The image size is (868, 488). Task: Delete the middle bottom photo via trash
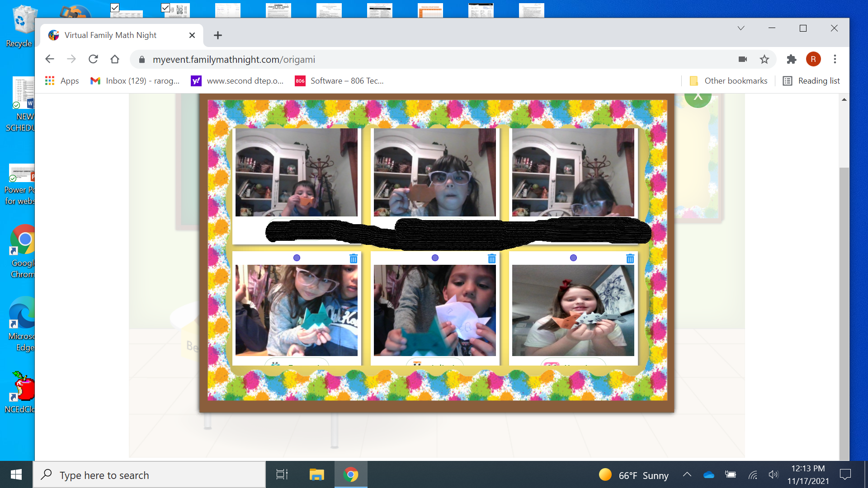pos(492,258)
